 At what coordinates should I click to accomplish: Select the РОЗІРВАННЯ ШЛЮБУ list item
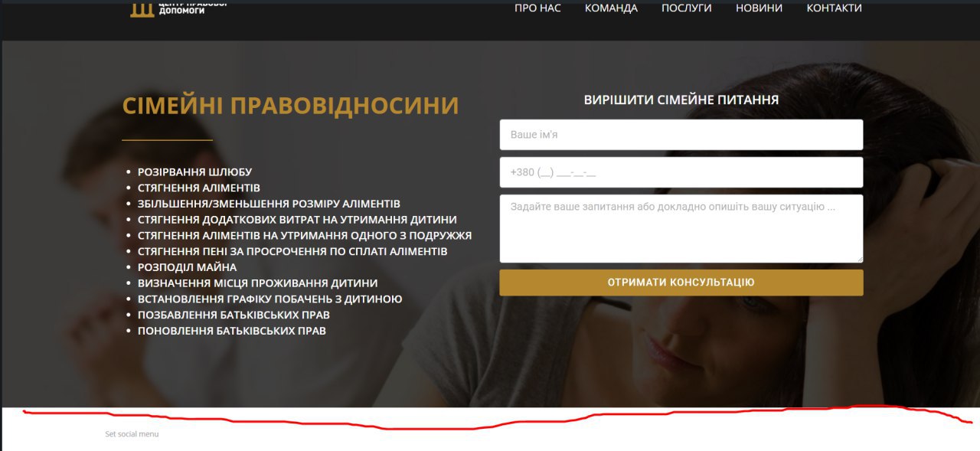[194, 172]
